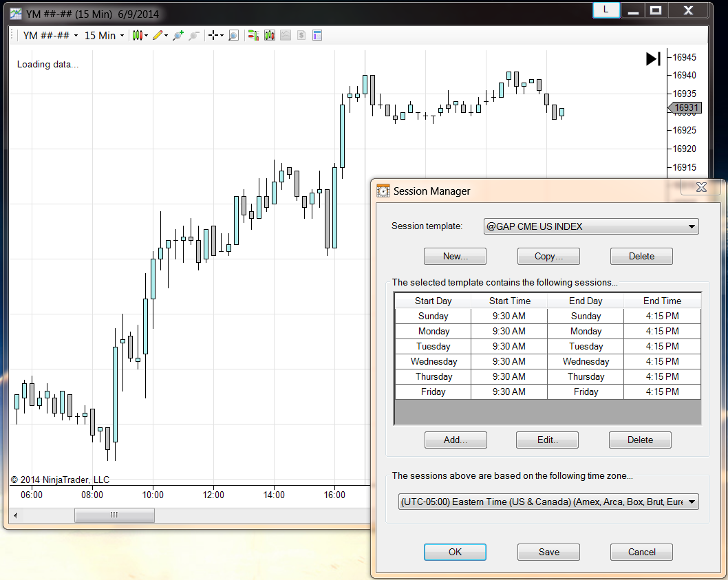The width and height of the screenshot is (728, 580).
Task: Click the toolbar drag grip handle
Action: 13,35
